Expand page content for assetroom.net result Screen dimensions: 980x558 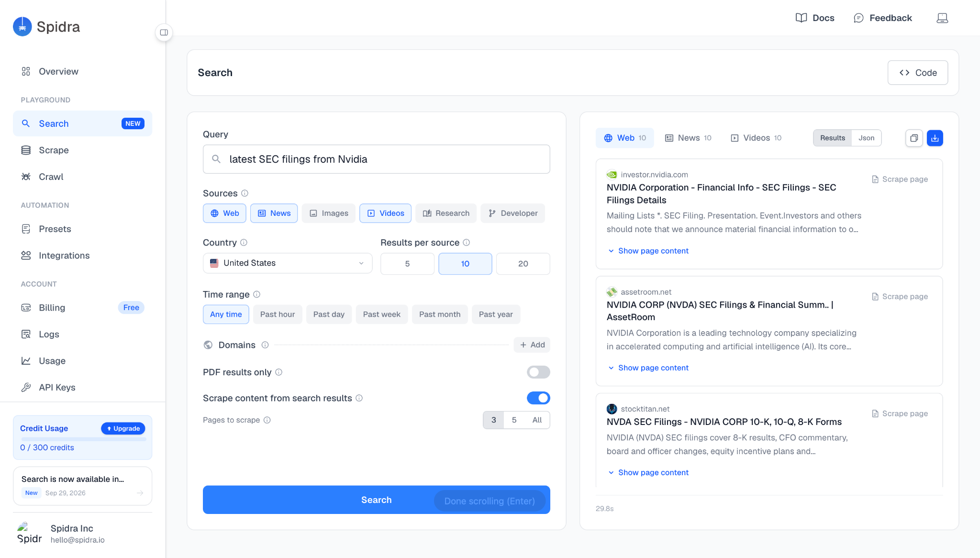coord(648,368)
